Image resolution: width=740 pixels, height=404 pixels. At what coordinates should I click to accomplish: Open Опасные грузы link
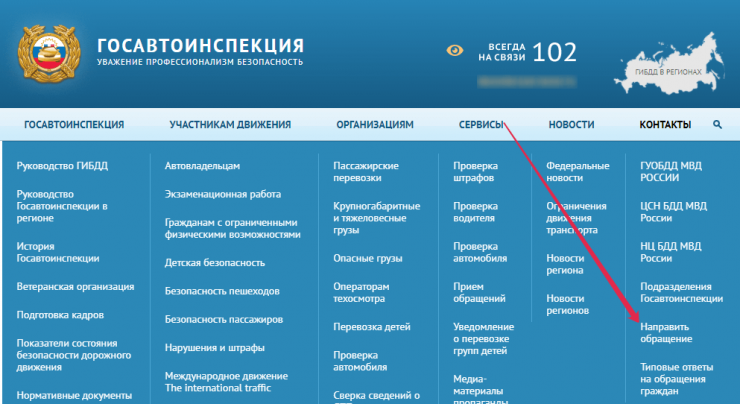point(368,258)
